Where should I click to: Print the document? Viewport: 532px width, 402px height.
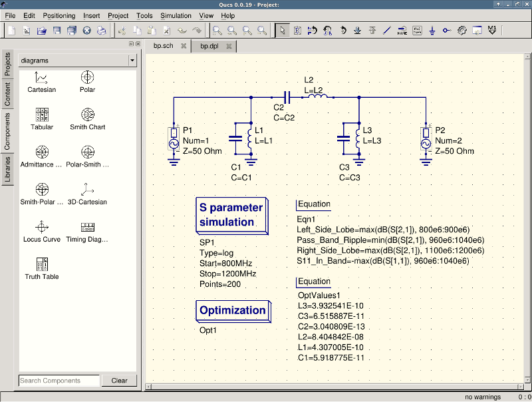(x=102, y=31)
